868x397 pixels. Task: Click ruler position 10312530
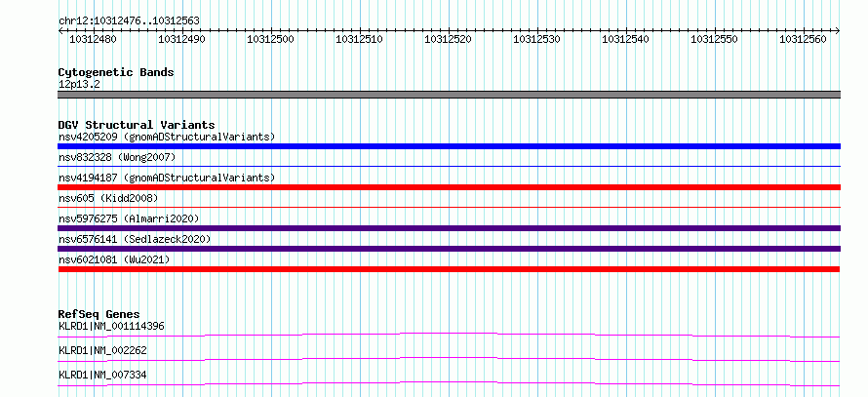coord(537,39)
